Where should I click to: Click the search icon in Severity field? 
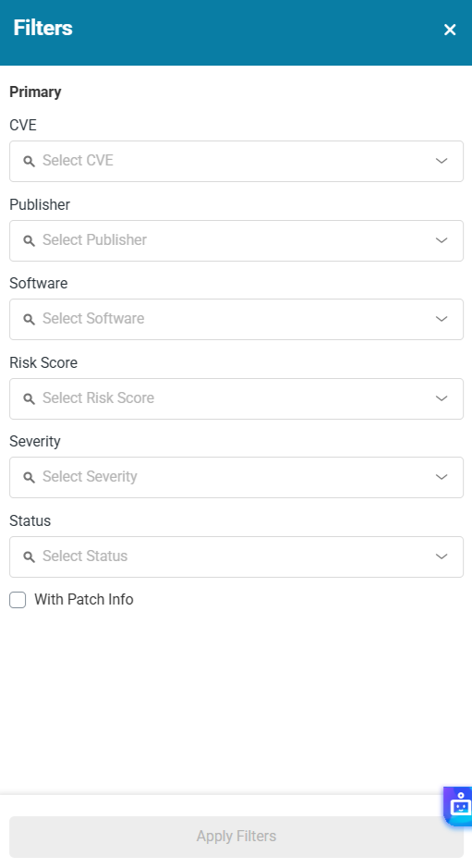[x=29, y=477]
